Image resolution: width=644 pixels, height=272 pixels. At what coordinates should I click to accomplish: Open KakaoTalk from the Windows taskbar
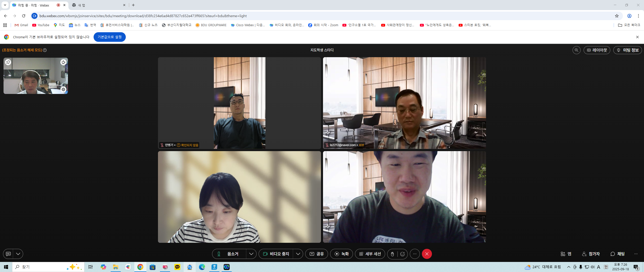tap(177, 267)
